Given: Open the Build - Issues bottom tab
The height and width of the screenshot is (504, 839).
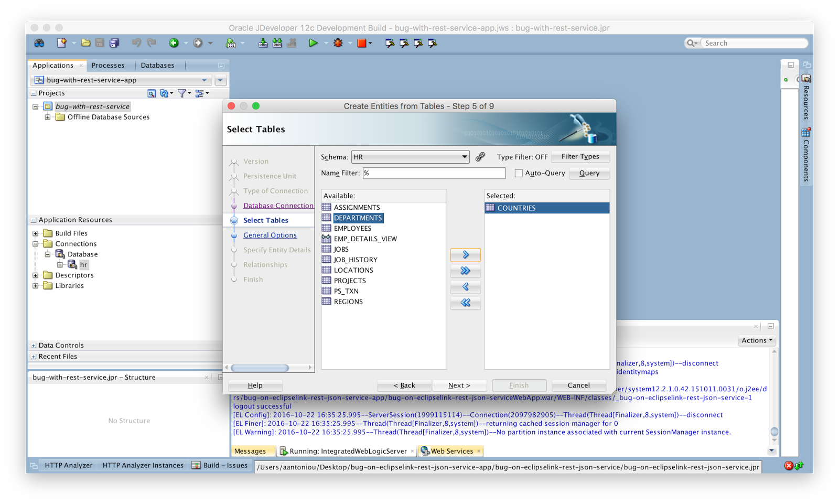Looking at the screenshot, I should [220, 465].
